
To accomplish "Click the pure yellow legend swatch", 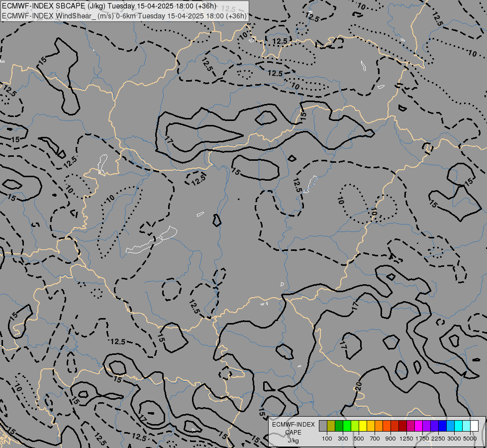I will (x=363, y=426).
